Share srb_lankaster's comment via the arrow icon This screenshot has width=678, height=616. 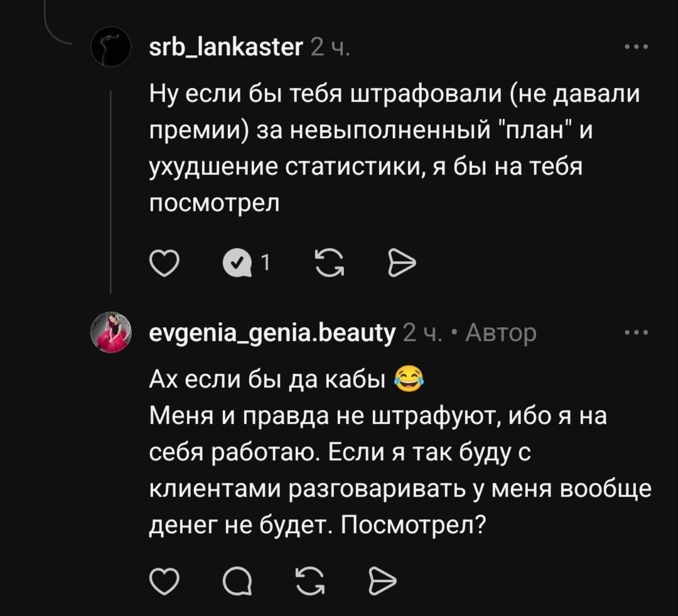point(402,263)
